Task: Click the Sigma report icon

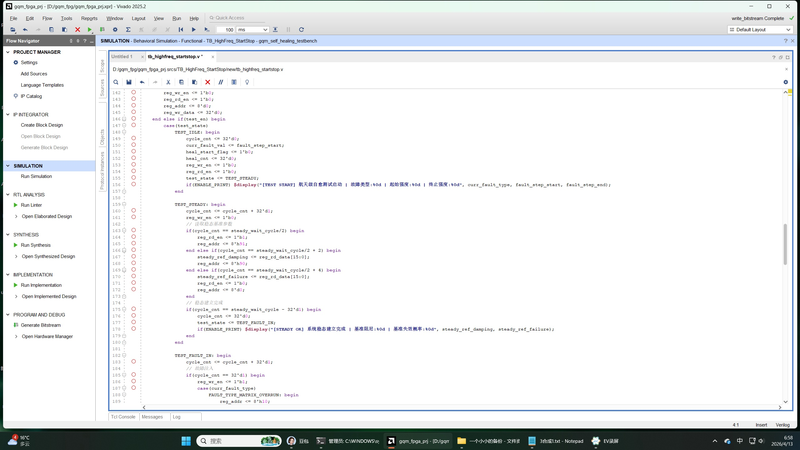Action: click(x=128, y=30)
